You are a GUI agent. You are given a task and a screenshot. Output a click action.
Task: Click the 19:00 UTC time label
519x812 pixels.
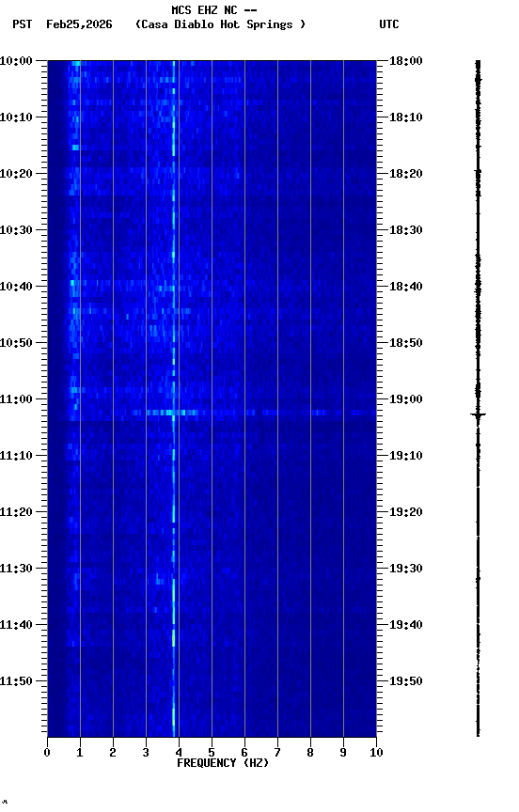coord(406,399)
